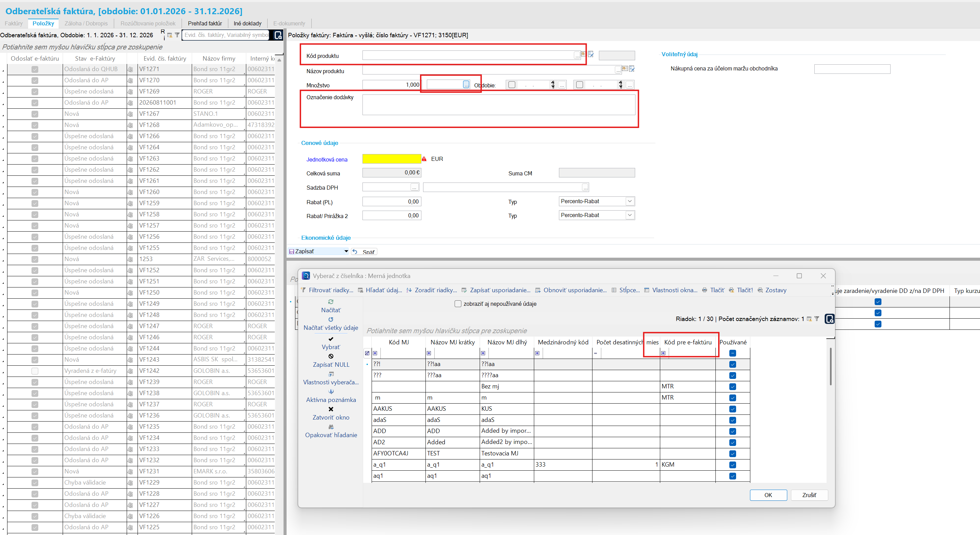Open Filtrovať riadky filter tool
The width and height of the screenshot is (980, 535).
click(x=327, y=290)
